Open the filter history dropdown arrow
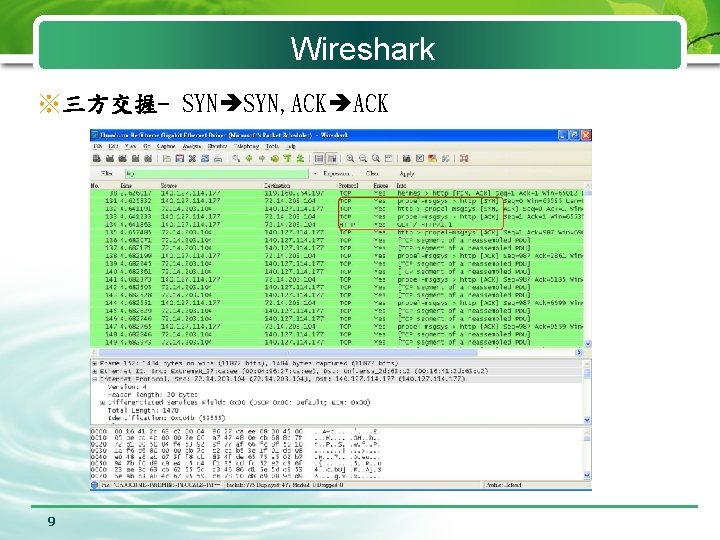Image resolution: width=720 pixels, height=540 pixels. (315, 174)
